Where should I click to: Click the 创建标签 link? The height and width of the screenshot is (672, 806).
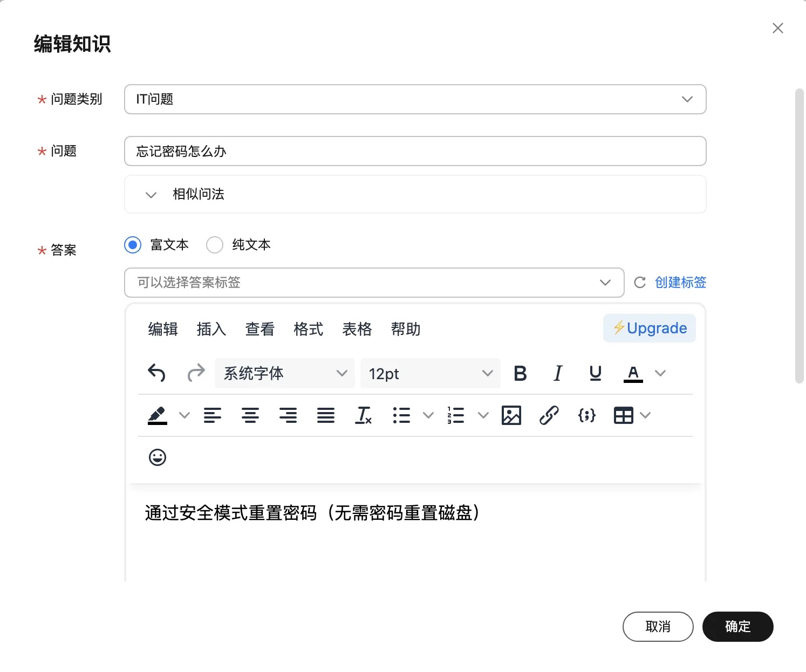point(681,283)
